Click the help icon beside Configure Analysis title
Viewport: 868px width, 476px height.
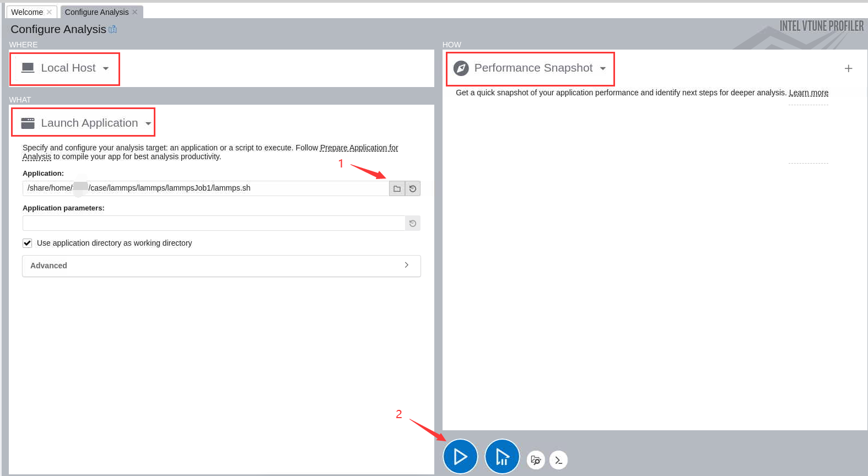112,29
